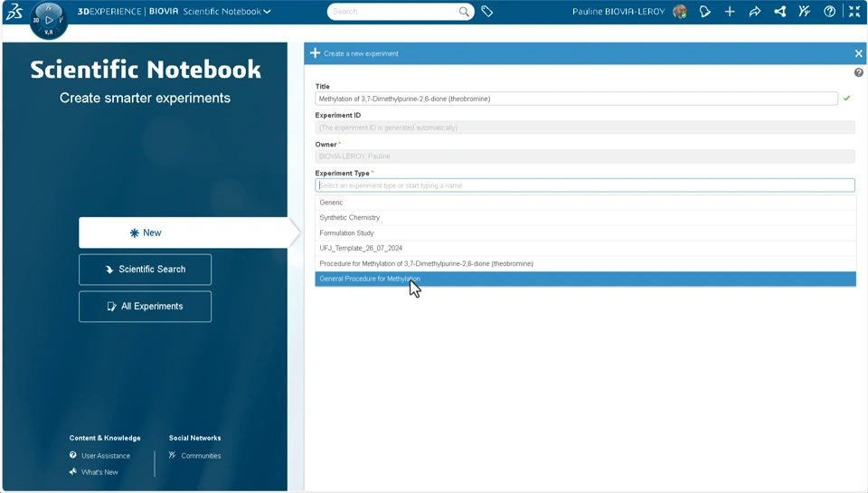The image size is (868, 493).
Task: Click the magnifying glass search icon
Action: pyautogui.click(x=464, y=11)
